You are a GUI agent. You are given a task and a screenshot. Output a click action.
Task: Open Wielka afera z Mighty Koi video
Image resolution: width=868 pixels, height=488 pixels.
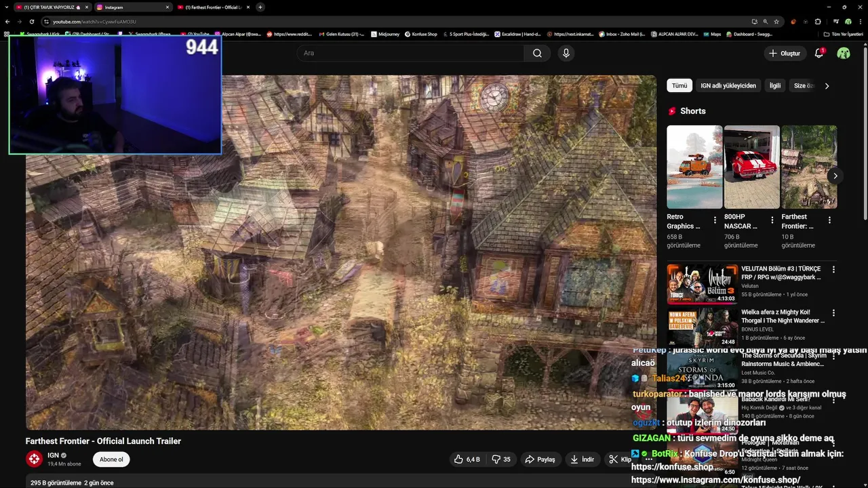pyautogui.click(x=703, y=327)
